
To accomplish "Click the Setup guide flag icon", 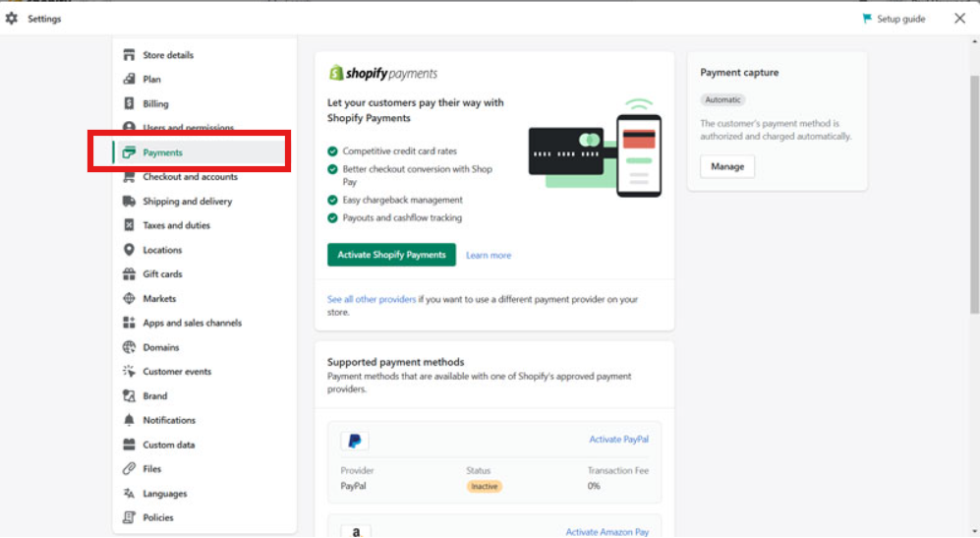I will (x=867, y=19).
